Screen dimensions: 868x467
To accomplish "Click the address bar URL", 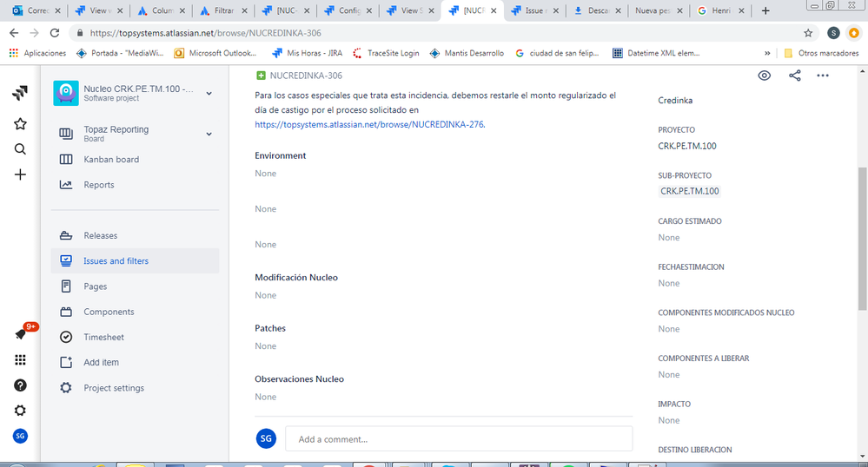I will (x=205, y=33).
